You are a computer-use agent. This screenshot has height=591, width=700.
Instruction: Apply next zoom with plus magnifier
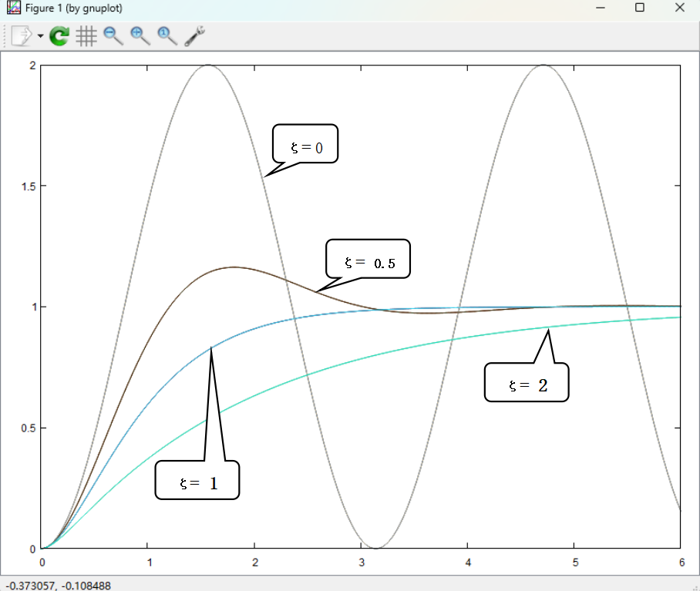point(140,35)
